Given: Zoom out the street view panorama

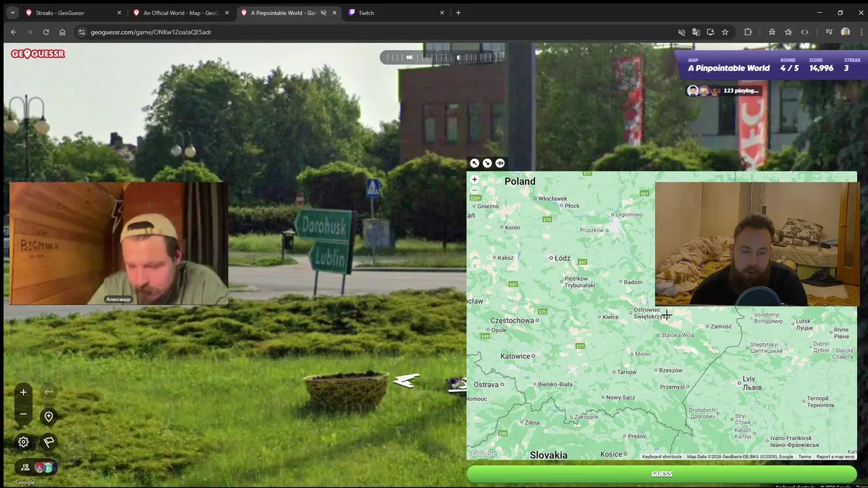Looking at the screenshot, I should click(x=23, y=413).
